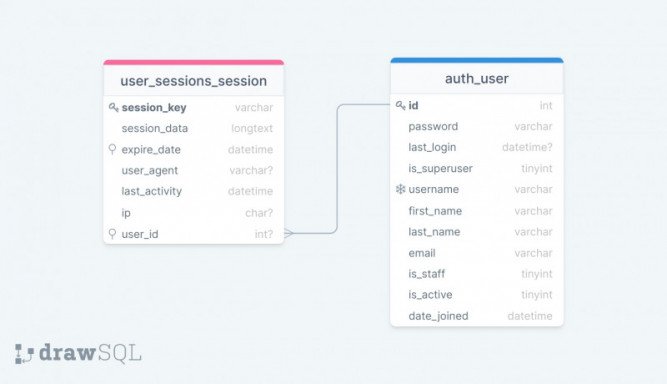Select the last_activity column name
The height and width of the screenshot is (384, 667).
151,191
